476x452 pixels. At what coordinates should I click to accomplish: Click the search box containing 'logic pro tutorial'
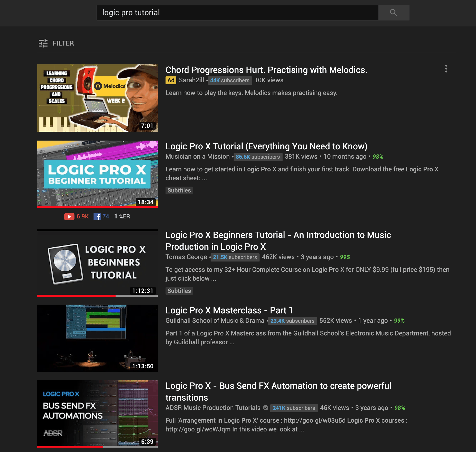pyautogui.click(x=238, y=12)
